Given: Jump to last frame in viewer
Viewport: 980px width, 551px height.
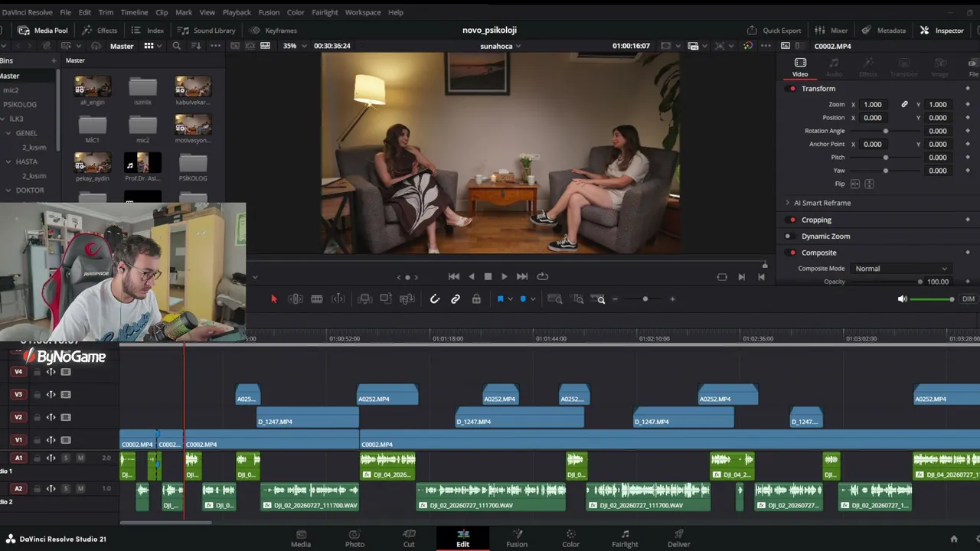Looking at the screenshot, I should (x=522, y=276).
